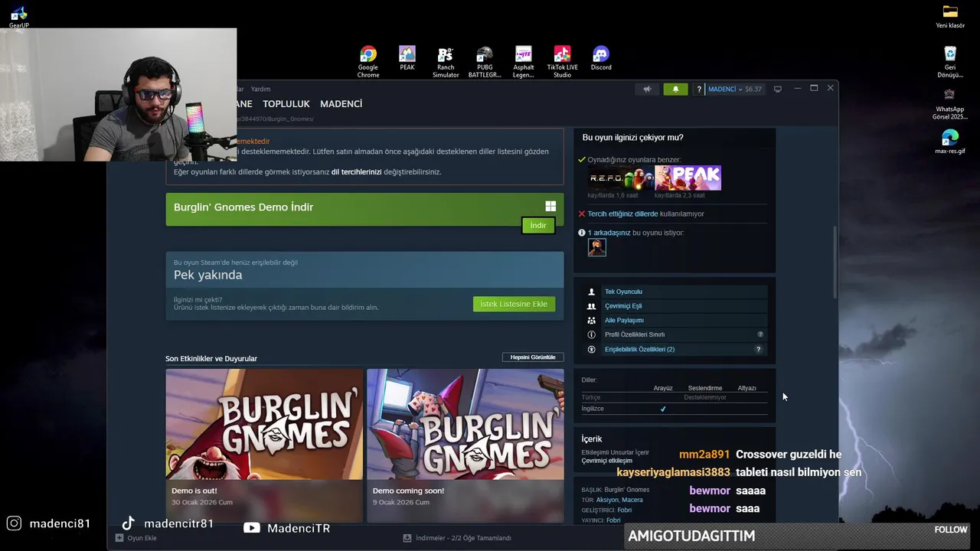Open Asphalt Legends desktop shortcut

524,63
